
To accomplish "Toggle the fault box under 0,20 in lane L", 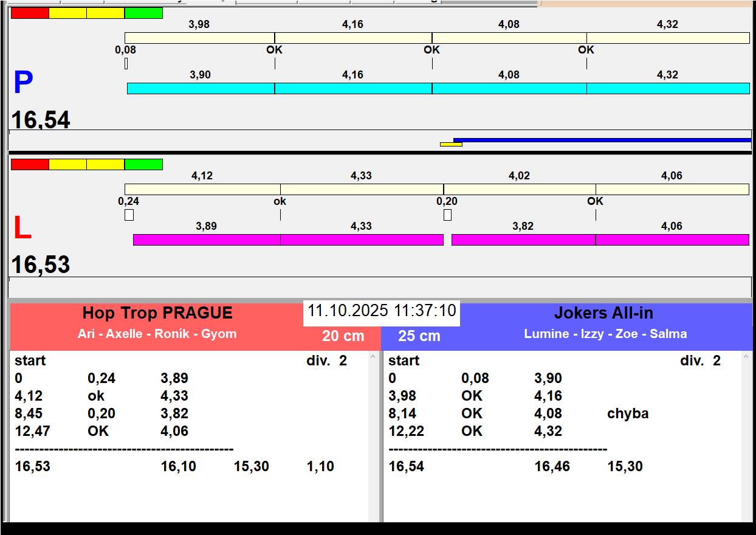I will pyautogui.click(x=447, y=215).
